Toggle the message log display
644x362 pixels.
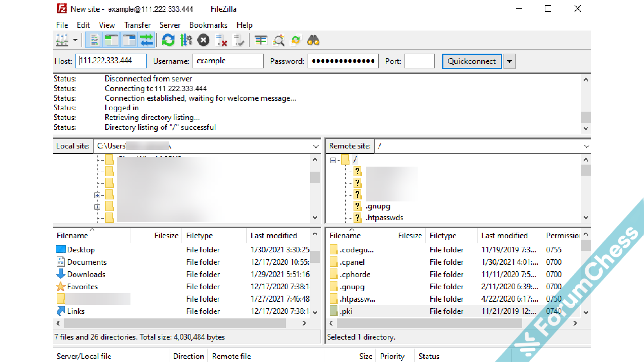[x=94, y=41]
